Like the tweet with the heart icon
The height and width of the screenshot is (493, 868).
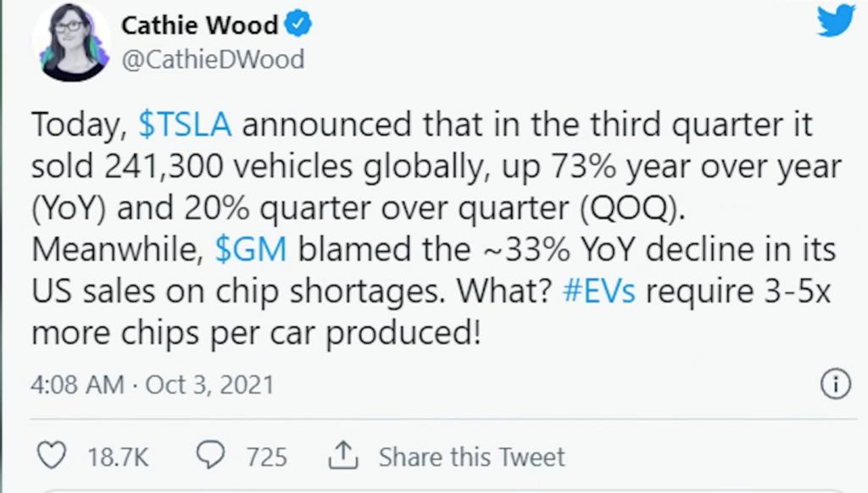click(x=52, y=456)
